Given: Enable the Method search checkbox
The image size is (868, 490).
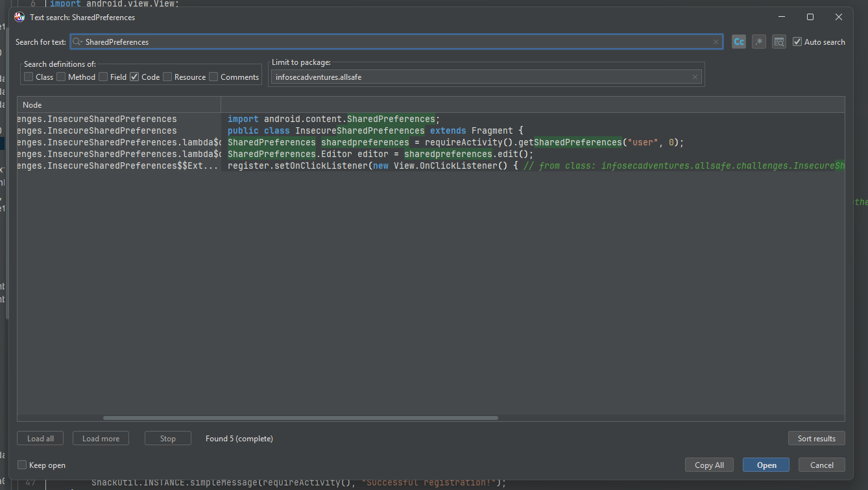Looking at the screenshot, I should [61, 77].
